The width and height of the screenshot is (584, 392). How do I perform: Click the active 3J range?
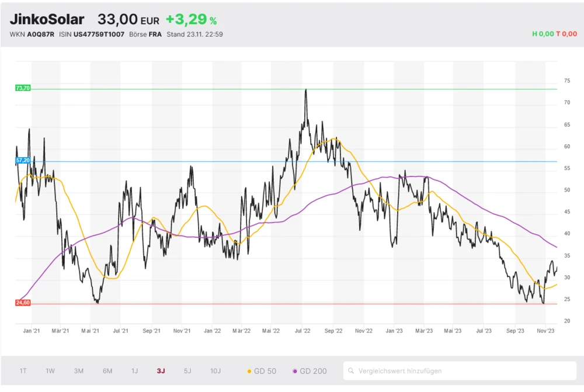[x=161, y=371]
